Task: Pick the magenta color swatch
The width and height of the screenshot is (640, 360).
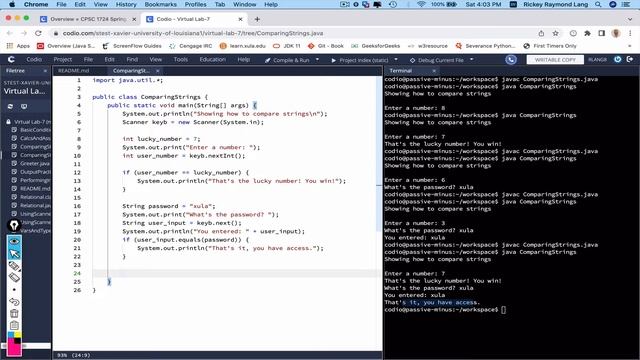Action: [x=14, y=349]
